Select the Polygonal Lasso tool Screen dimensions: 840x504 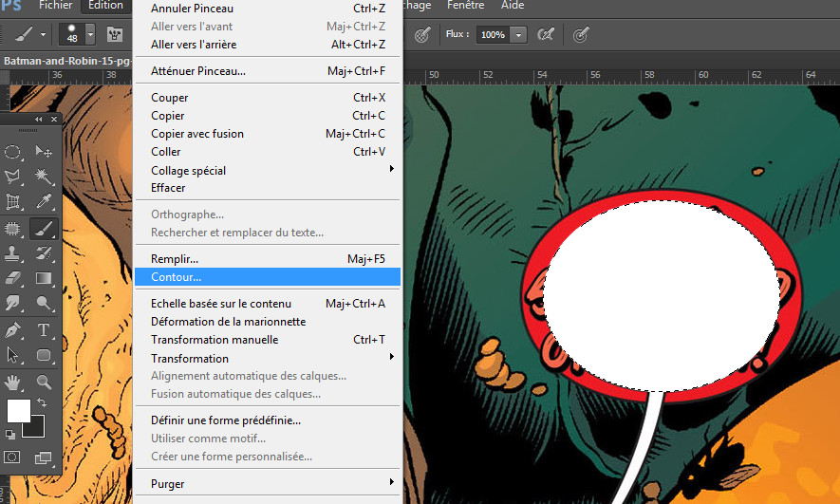tap(12, 177)
